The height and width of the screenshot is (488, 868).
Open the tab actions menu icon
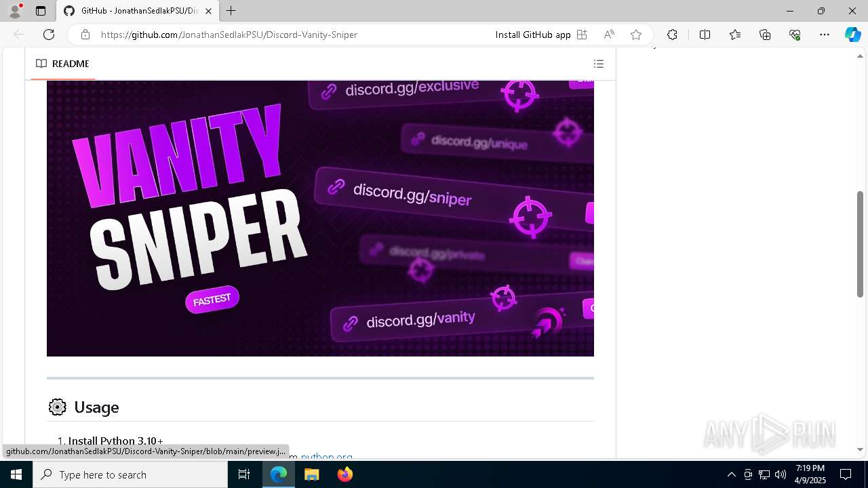click(x=41, y=11)
